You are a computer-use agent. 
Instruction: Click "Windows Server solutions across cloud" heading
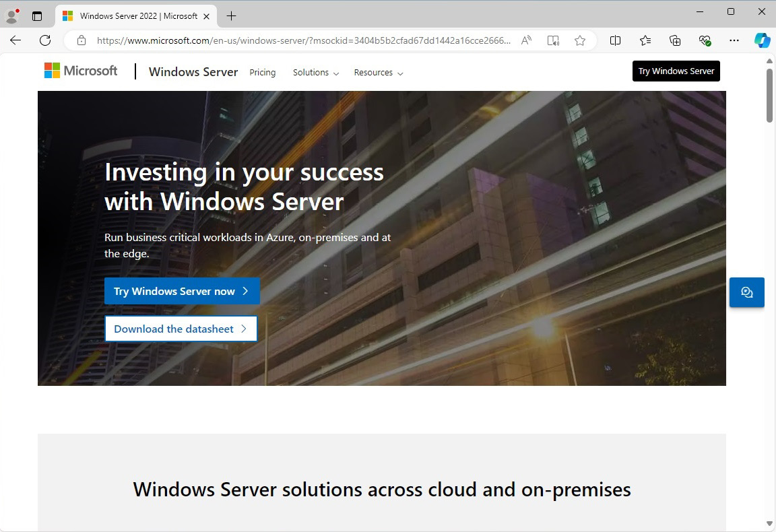381,490
